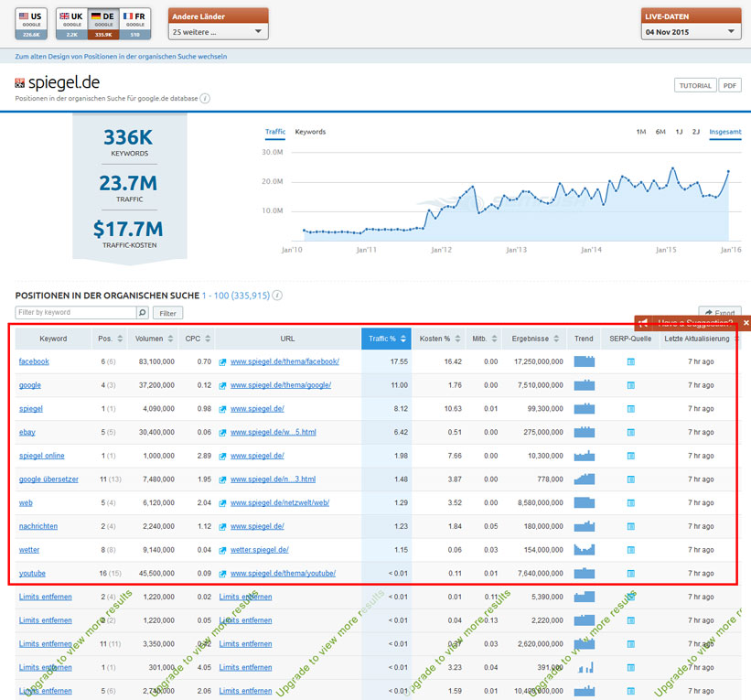This screenshot has width=751, height=700.
Task: View SERP source icon for web row
Action: (x=631, y=502)
